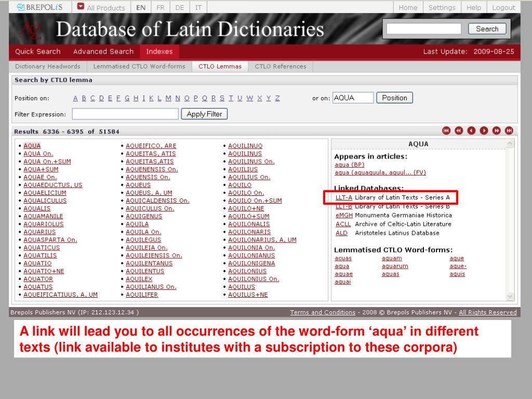
Task: Open the word-form 'aquis'
Action: pyautogui.click(x=457, y=274)
